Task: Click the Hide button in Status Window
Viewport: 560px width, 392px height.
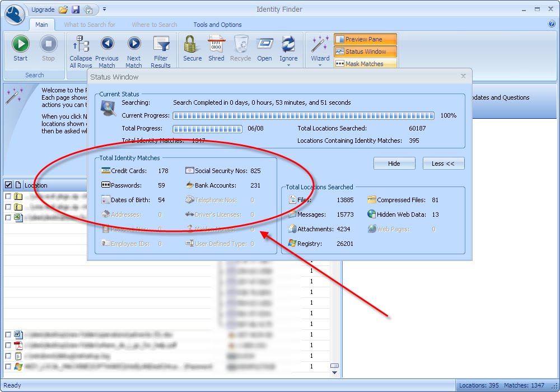Action: coord(394,164)
